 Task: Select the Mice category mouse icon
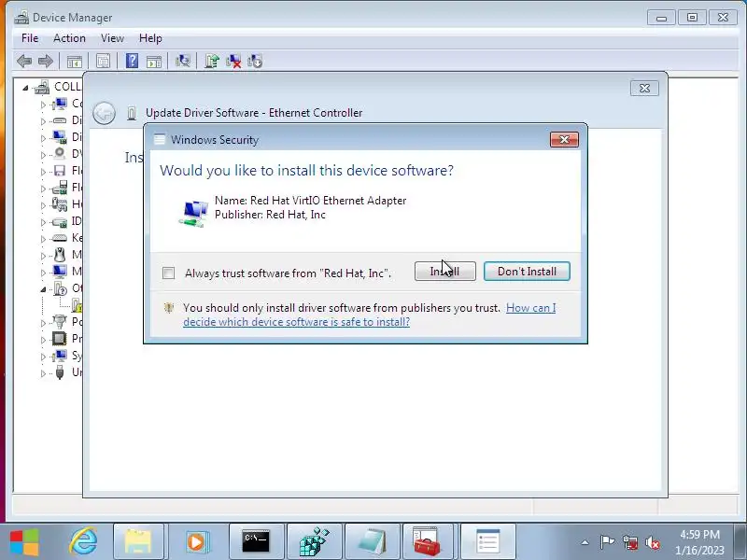point(60,255)
